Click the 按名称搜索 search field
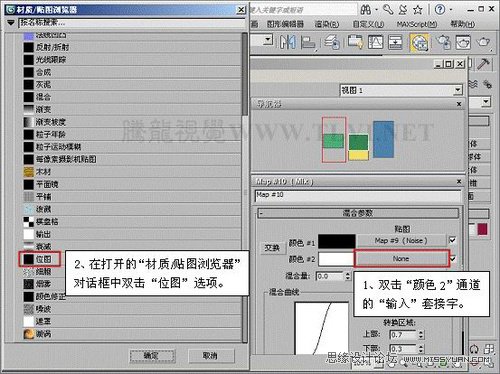 point(132,23)
